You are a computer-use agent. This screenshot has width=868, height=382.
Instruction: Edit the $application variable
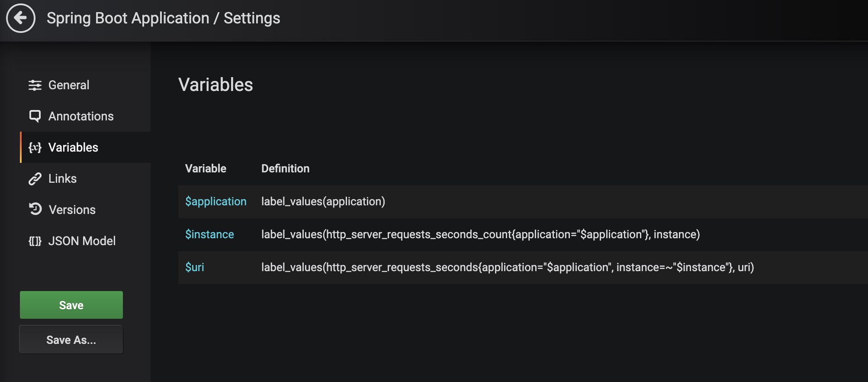215,201
